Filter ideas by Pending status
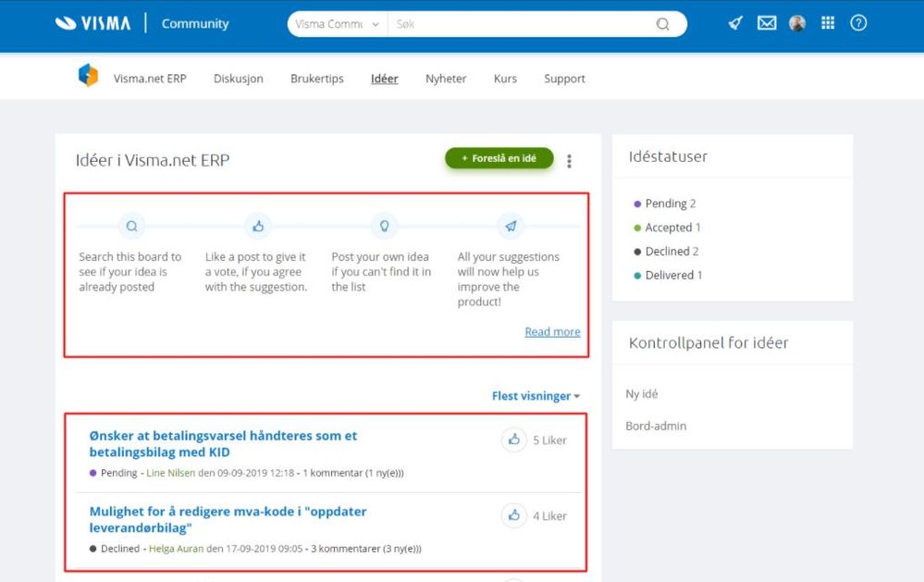The image size is (924, 582). tap(665, 204)
